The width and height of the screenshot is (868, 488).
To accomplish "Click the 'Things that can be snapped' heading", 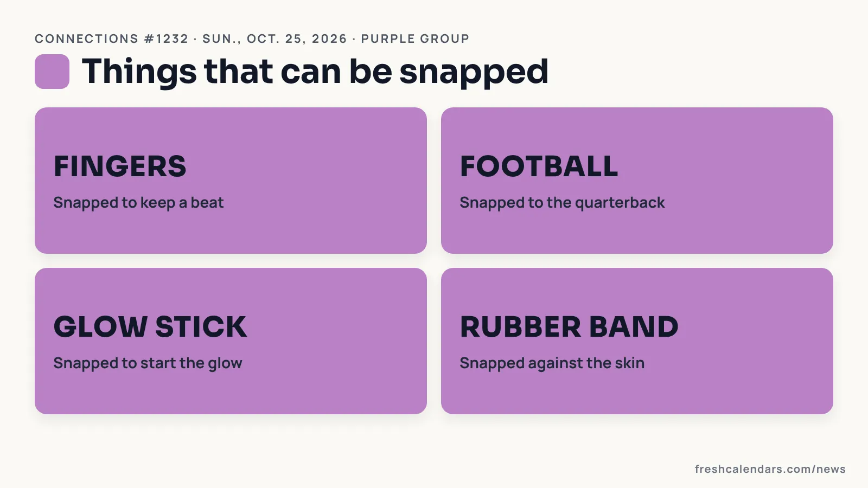I will point(315,72).
